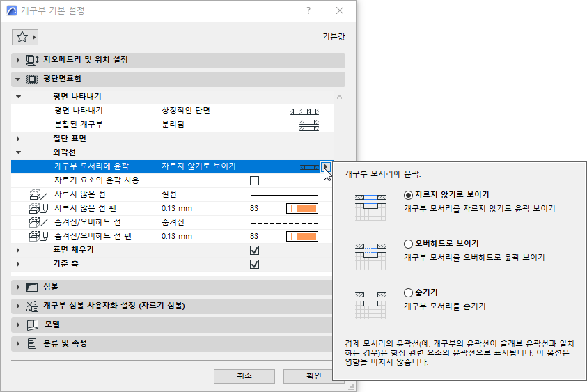Screen dimensions: 587x392
Task: Click the 자르지 않기로 보이기 illustration thumbnail
Action: coord(370,207)
